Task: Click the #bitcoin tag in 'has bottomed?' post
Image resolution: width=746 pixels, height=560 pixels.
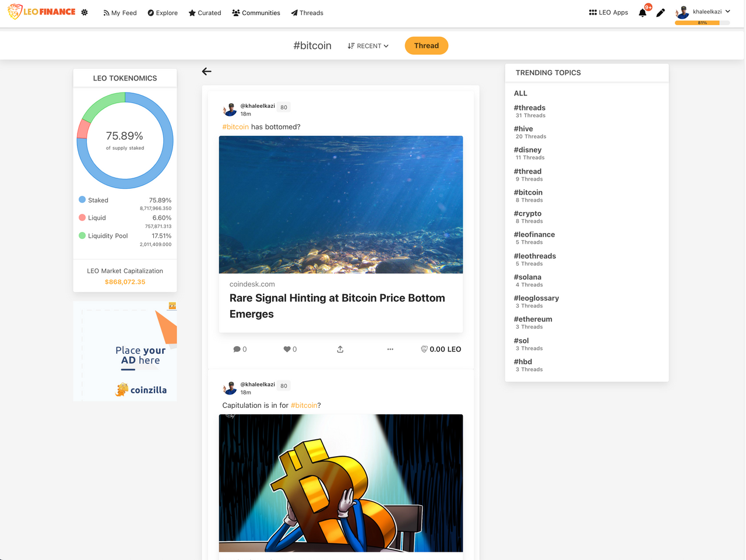Action: (235, 127)
